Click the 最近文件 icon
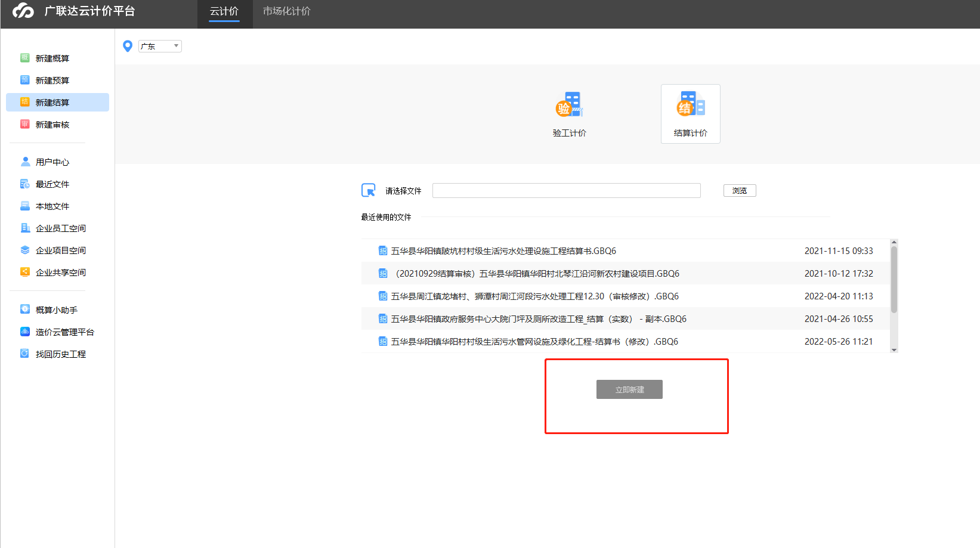980x548 pixels. point(25,184)
